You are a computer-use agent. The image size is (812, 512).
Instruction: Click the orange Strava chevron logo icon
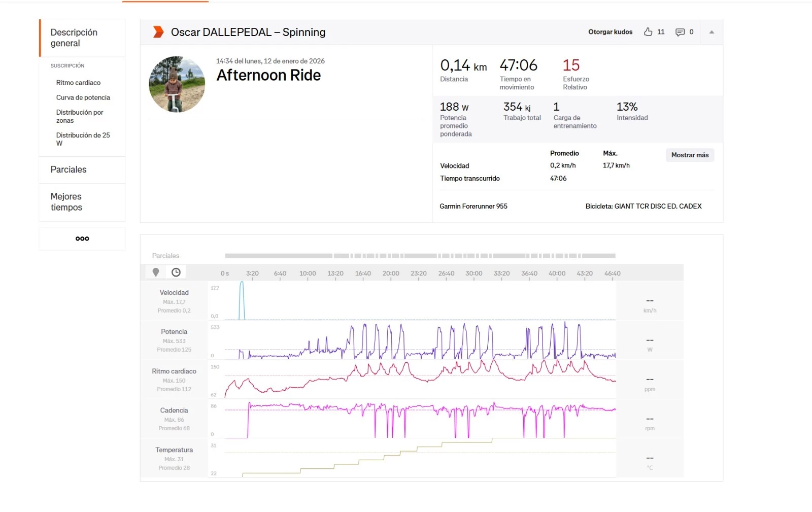[158, 32]
